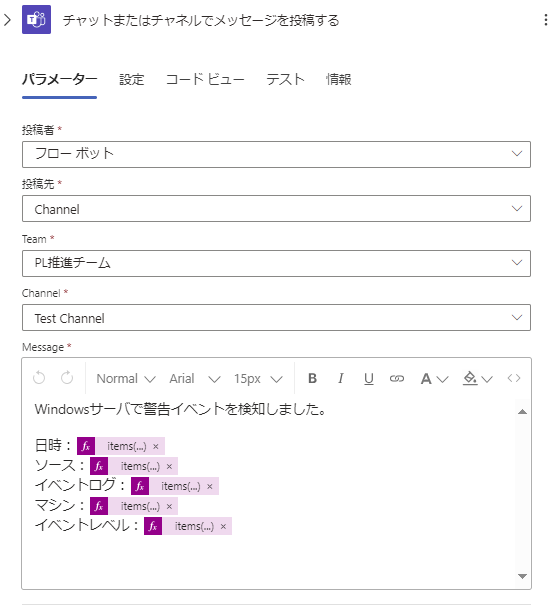Click the undo icon in message toolbar
The image size is (554, 612).
(x=39, y=378)
